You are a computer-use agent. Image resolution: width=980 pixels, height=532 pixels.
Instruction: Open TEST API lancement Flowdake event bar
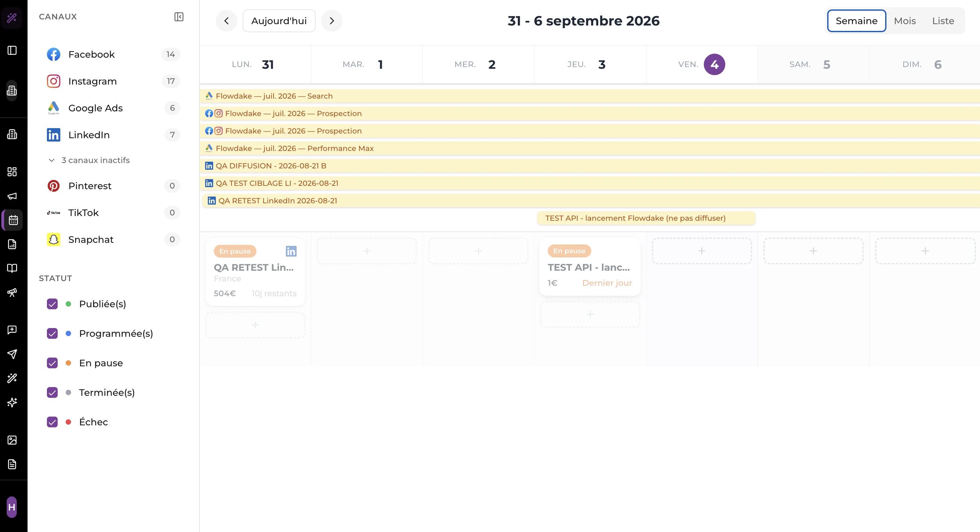click(x=646, y=218)
